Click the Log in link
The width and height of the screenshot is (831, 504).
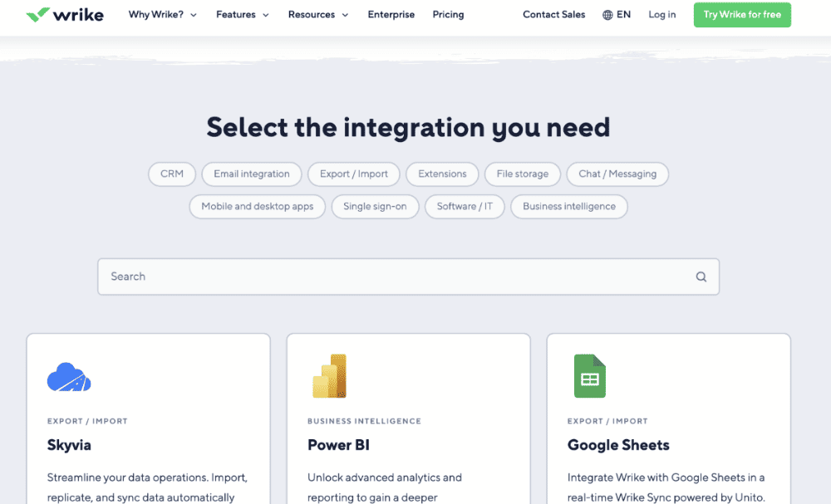(x=662, y=15)
